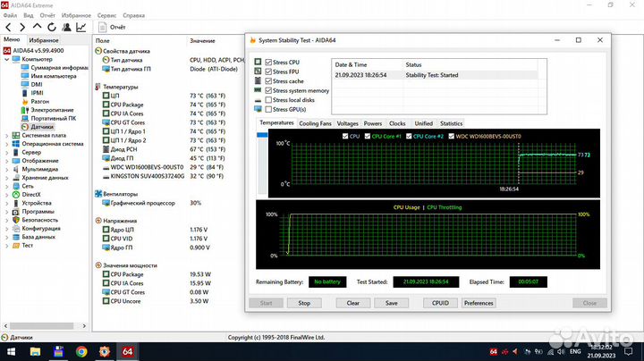Click the sidebar horizontal scrollbar

point(41,326)
